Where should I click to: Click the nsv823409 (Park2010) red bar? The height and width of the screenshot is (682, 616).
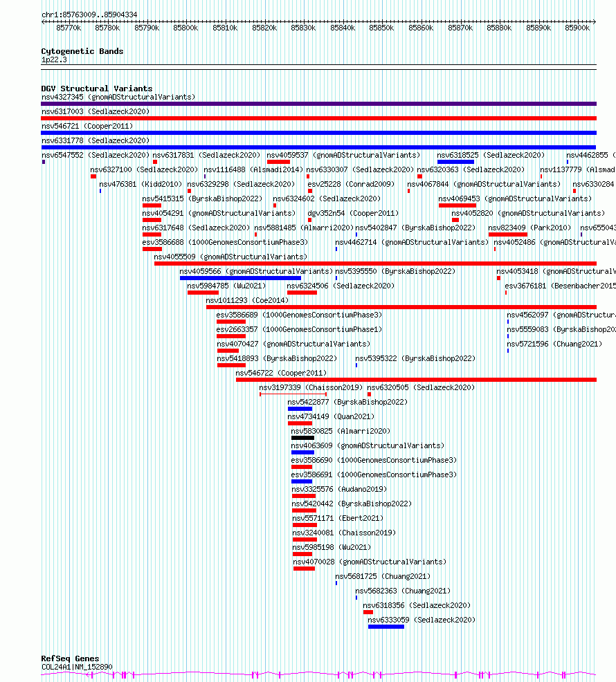click(507, 234)
